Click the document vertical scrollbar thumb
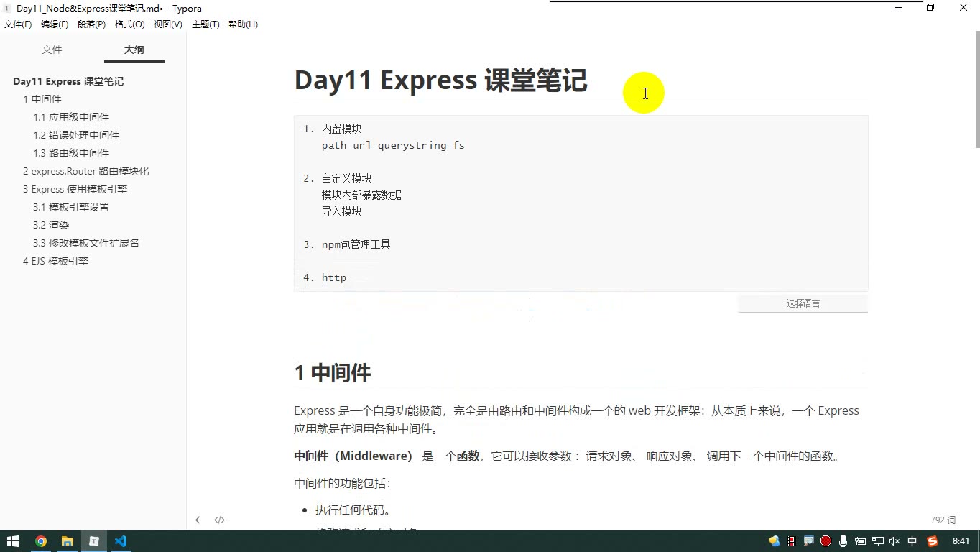 (x=977, y=90)
